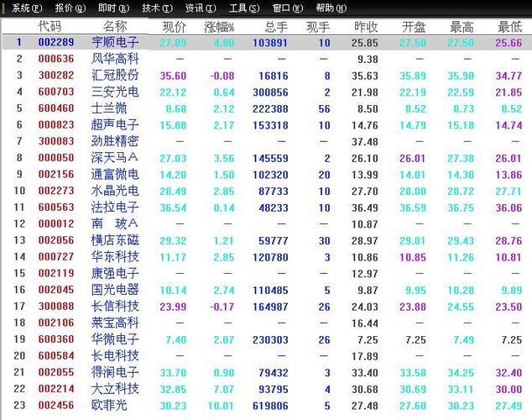This screenshot has width=532, height=420.
Task: Select stock code 002055
Action: click(56, 372)
